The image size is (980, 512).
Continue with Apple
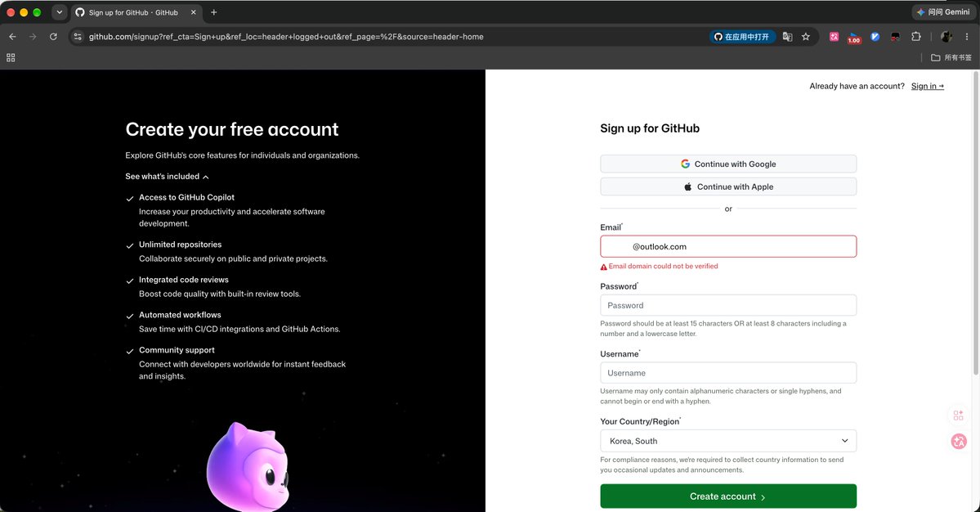[728, 186]
